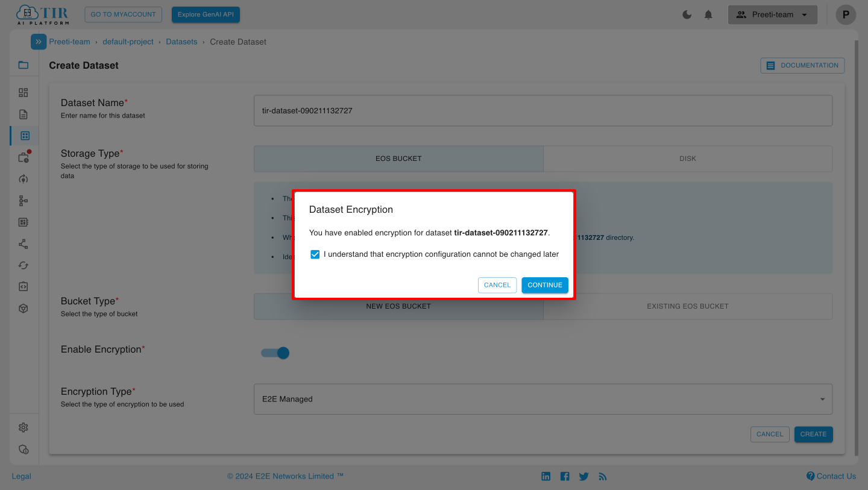Open the briefcase icon with red notification dot

[24, 157]
